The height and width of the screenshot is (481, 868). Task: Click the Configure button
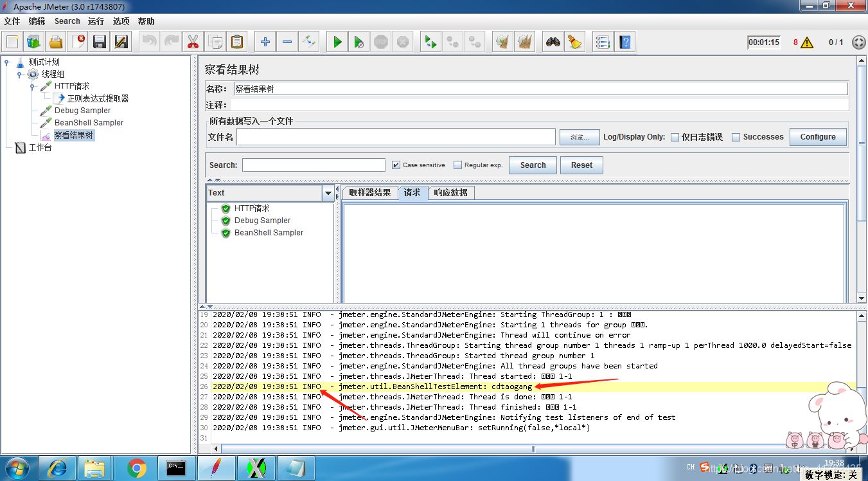(818, 137)
